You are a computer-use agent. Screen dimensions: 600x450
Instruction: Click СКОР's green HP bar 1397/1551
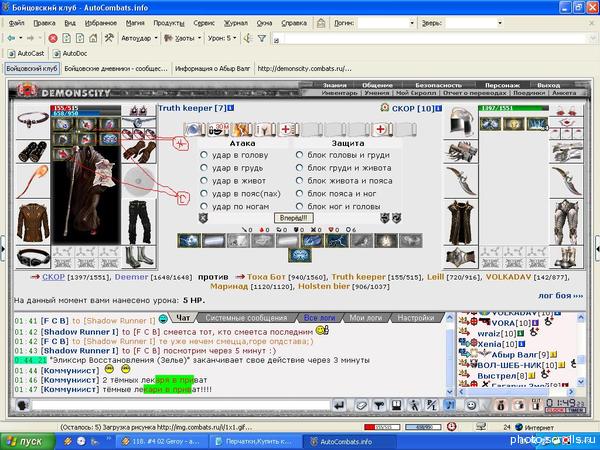tap(514, 108)
